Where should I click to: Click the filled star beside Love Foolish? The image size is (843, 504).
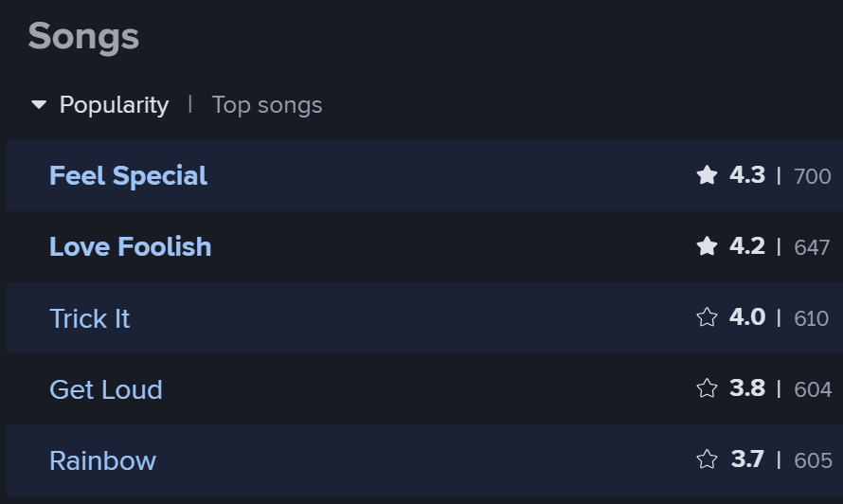(707, 246)
